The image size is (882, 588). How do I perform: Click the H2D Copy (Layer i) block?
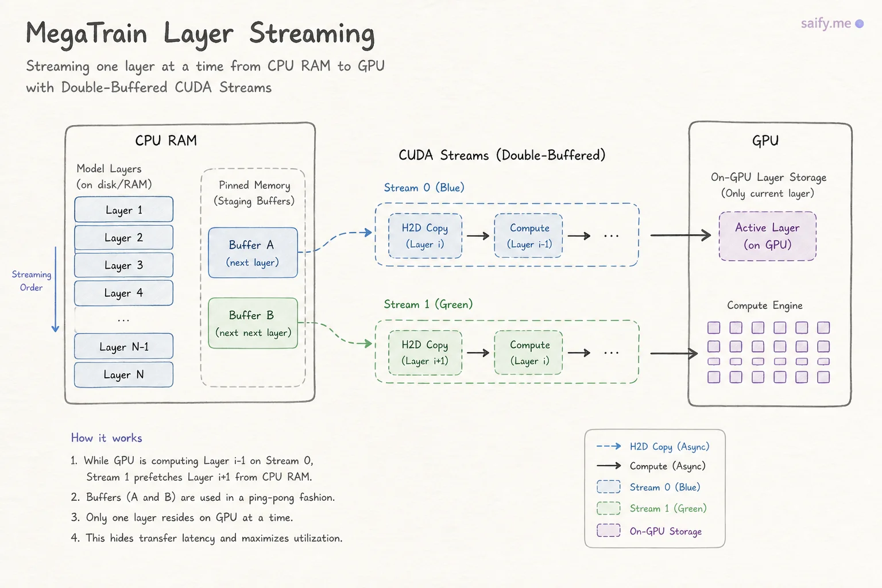[x=425, y=235]
